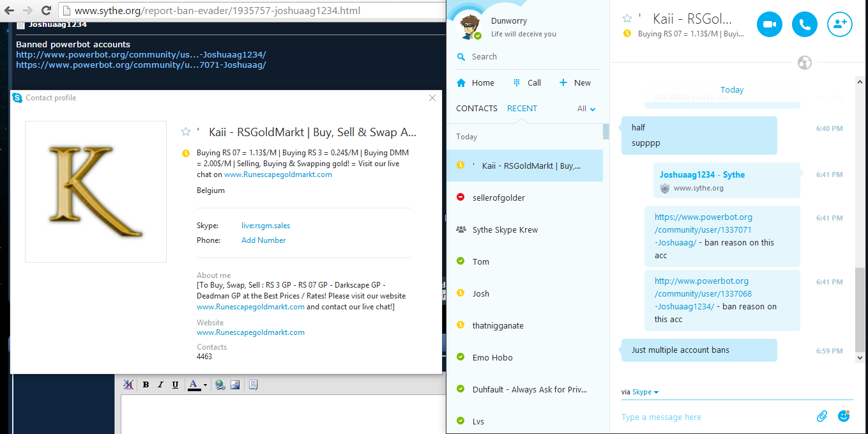Viewport: 868px width, 434px height.
Task: Favorite the Kaii conversation with the star
Action: 627,19
